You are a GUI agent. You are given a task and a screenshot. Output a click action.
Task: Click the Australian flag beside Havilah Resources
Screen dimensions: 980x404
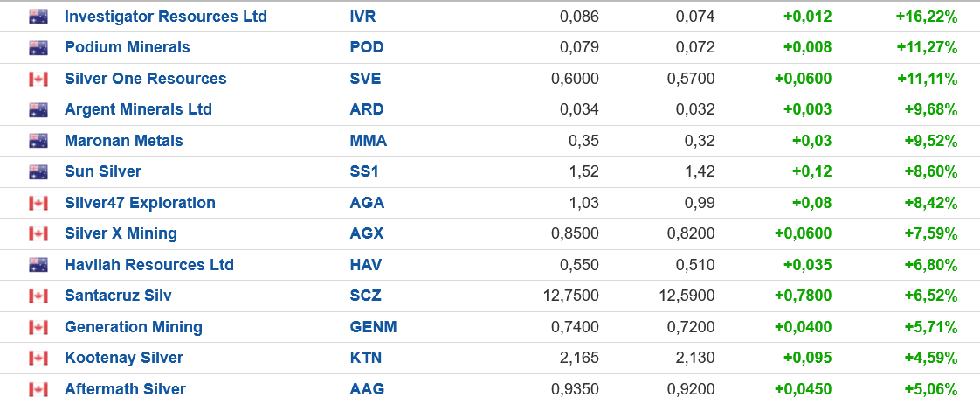[38, 265]
